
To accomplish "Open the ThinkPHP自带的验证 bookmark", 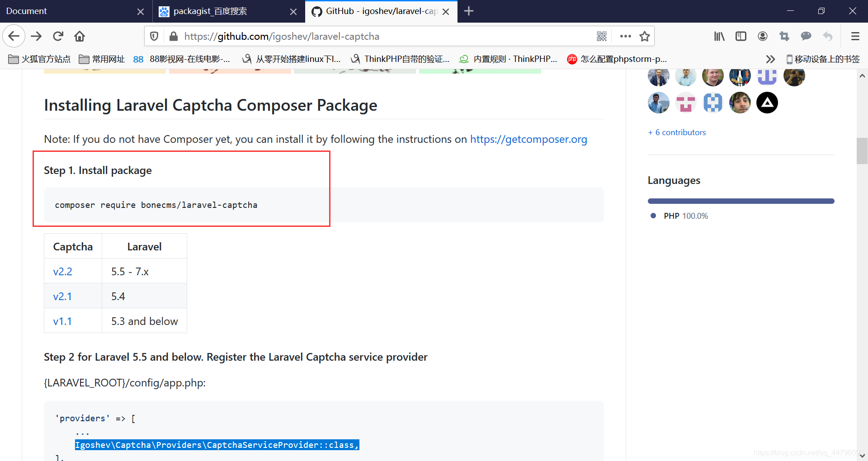I will click(x=400, y=59).
